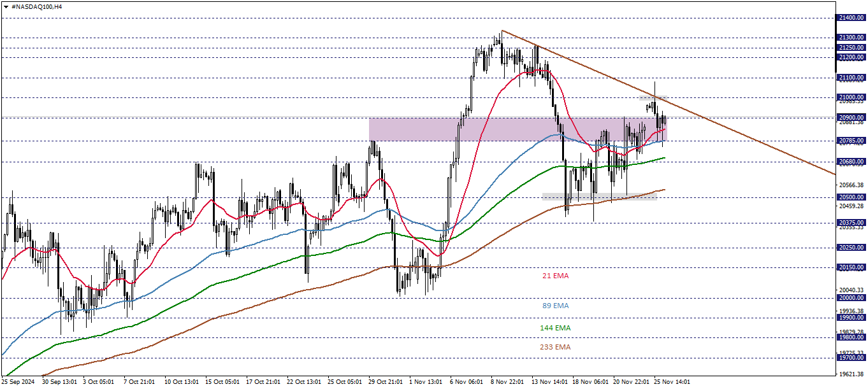868x389 pixels.
Task: Click the 29 Oct 21:01 time label
Action: 386,382
